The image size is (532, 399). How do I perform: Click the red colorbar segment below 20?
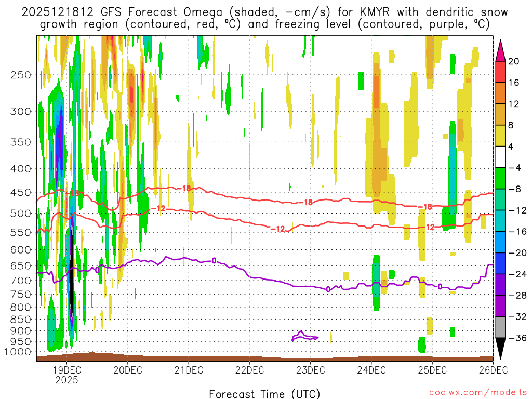tap(500, 72)
